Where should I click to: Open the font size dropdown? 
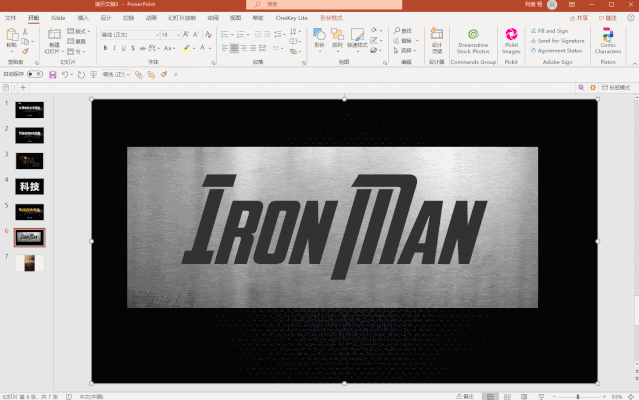point(178,35)
